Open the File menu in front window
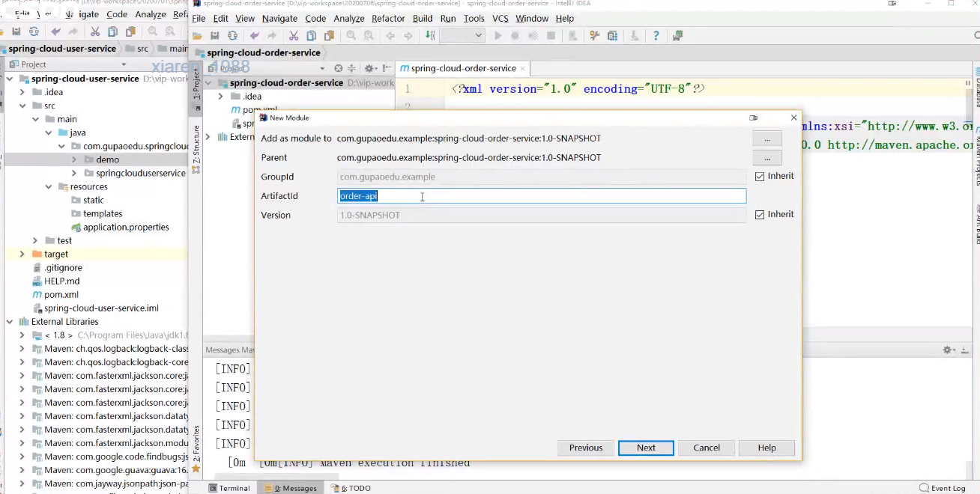This screenshot has width=980, height=494. 199,19
